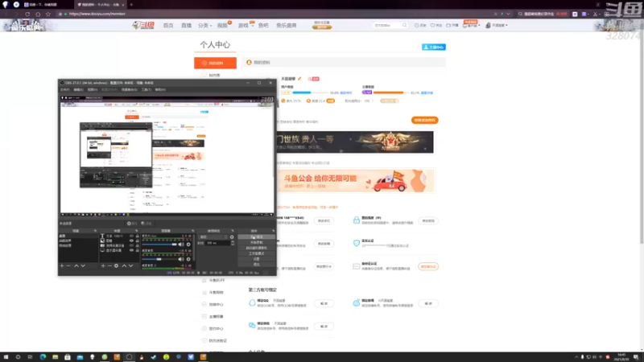Toggle lock on Image source in OBS

coord(138,241)
